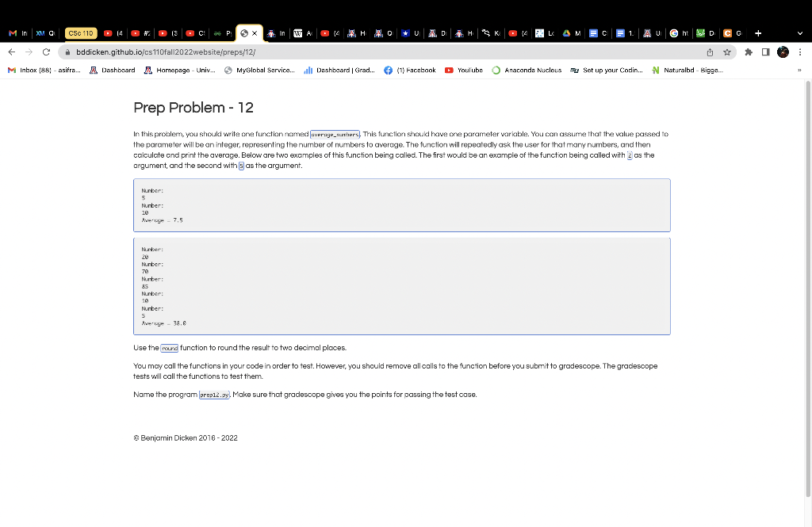812x527 pixels.
Task: Open the (1) Facebook bookmark
Action: [409, 70]
